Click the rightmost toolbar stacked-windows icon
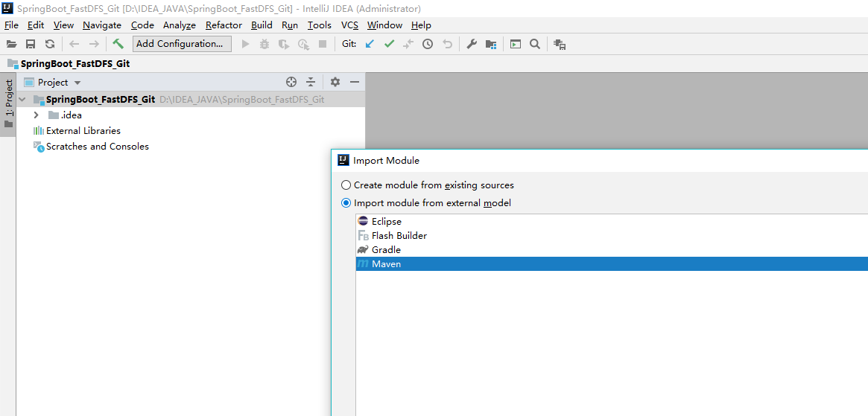The width and height of the screenshot is (868, 416). pos(559,44)
